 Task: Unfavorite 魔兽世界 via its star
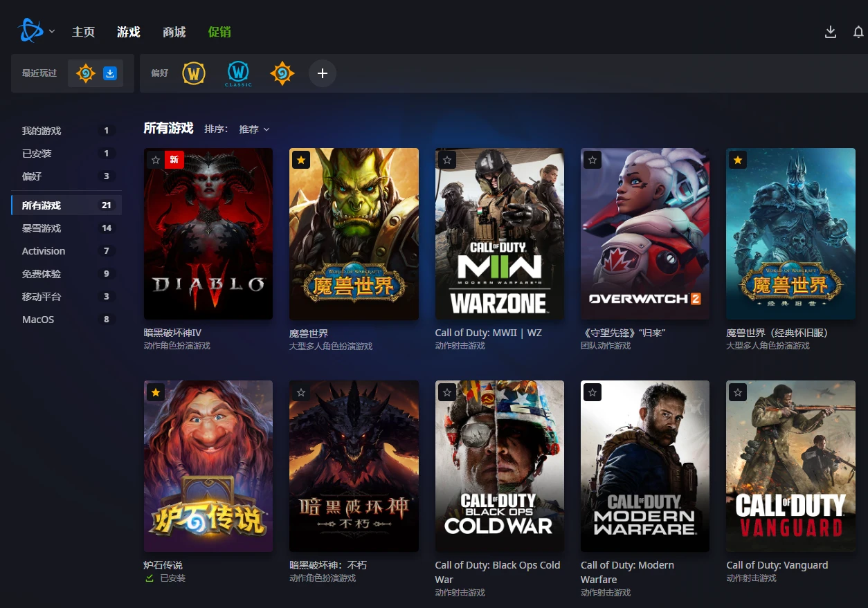pos(301,160)
